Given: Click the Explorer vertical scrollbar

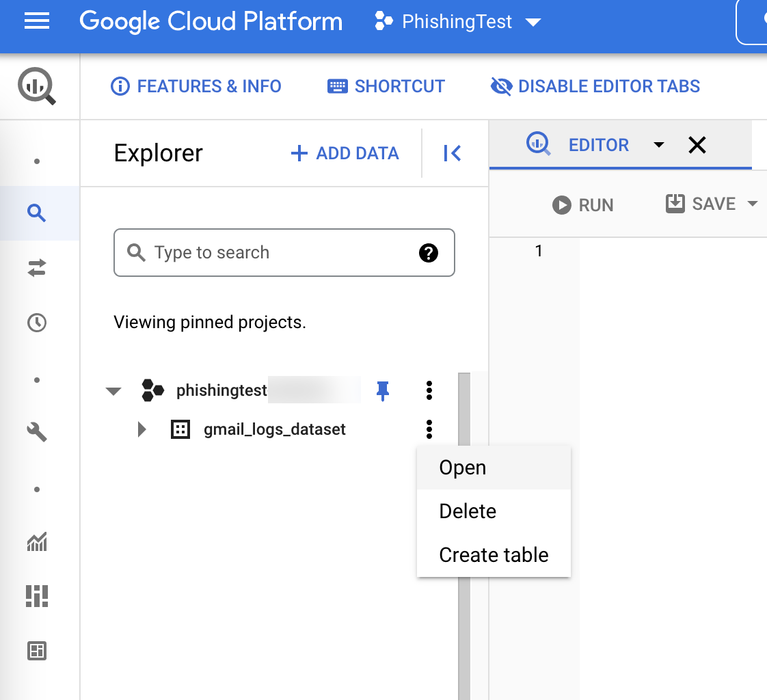Looking at the screenshot, I should [464, 536].
